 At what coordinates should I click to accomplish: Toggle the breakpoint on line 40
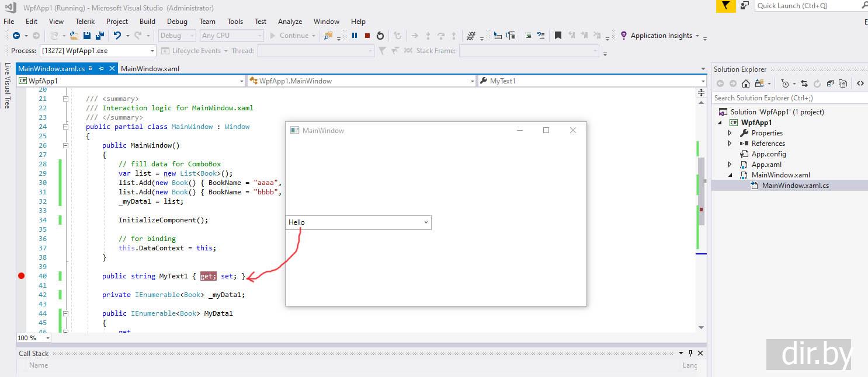click(x=22, y=276)
